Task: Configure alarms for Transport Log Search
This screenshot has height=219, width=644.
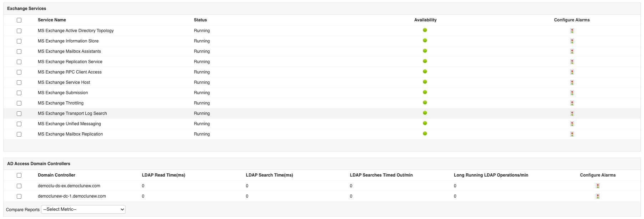Action: click(x=572, y=113)
